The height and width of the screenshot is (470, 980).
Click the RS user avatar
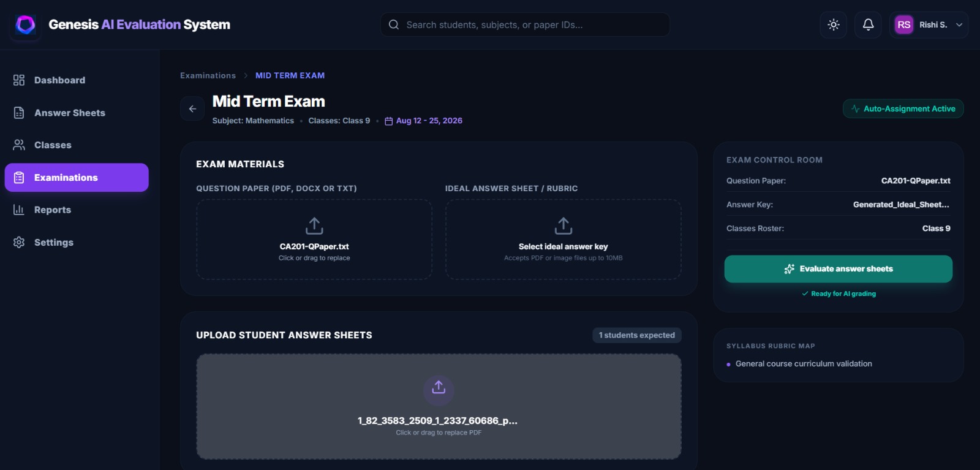pos(904,25)
